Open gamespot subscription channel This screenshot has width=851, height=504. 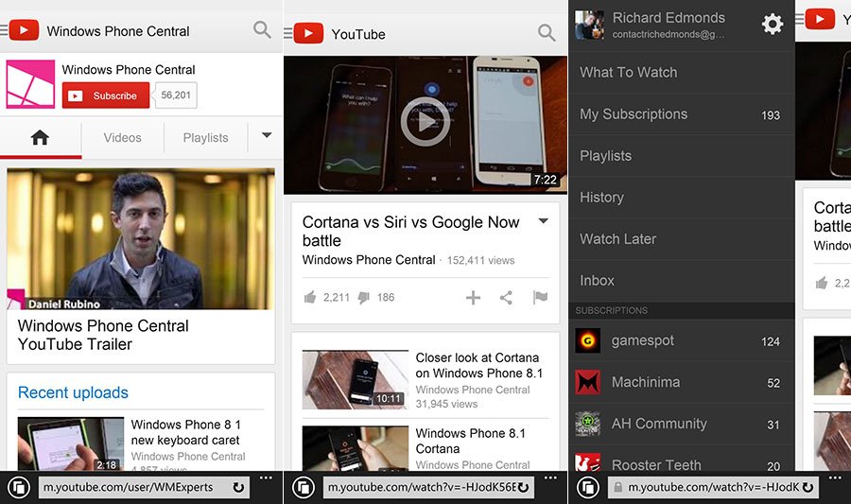point(643,340)
